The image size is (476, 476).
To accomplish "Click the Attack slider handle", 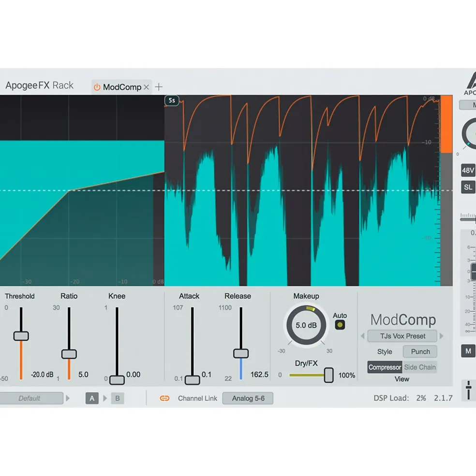I will (193, 380).
